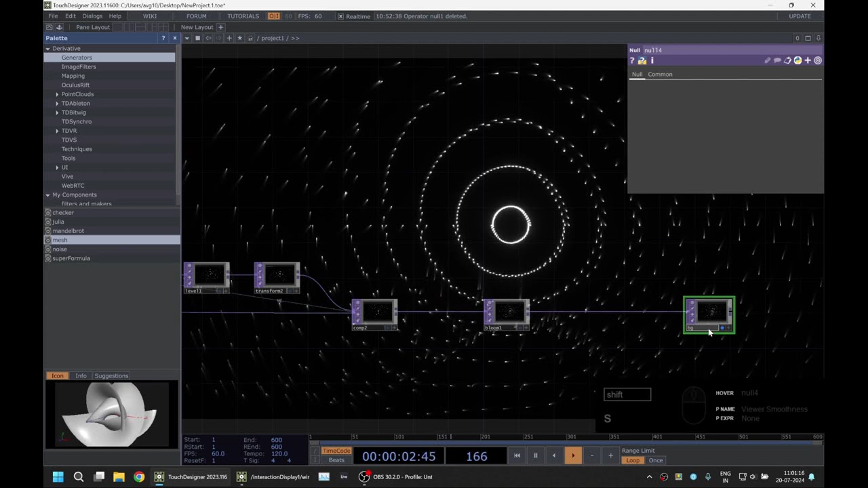Click the UPDATE button
This screenshot has width=868, height=488.
click(x=800, y=16)
